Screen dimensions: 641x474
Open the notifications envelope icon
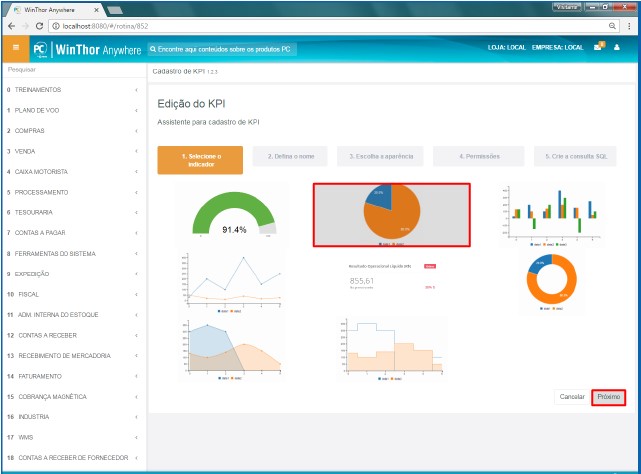[599, 47]
